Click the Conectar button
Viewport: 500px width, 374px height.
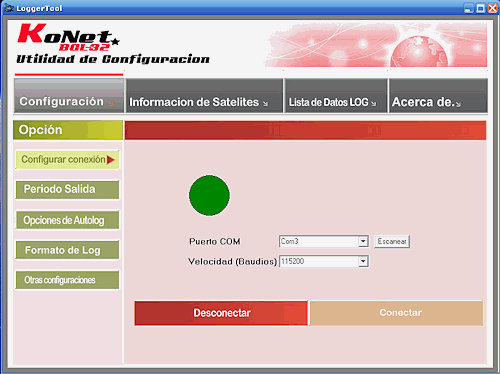[396, 313]
